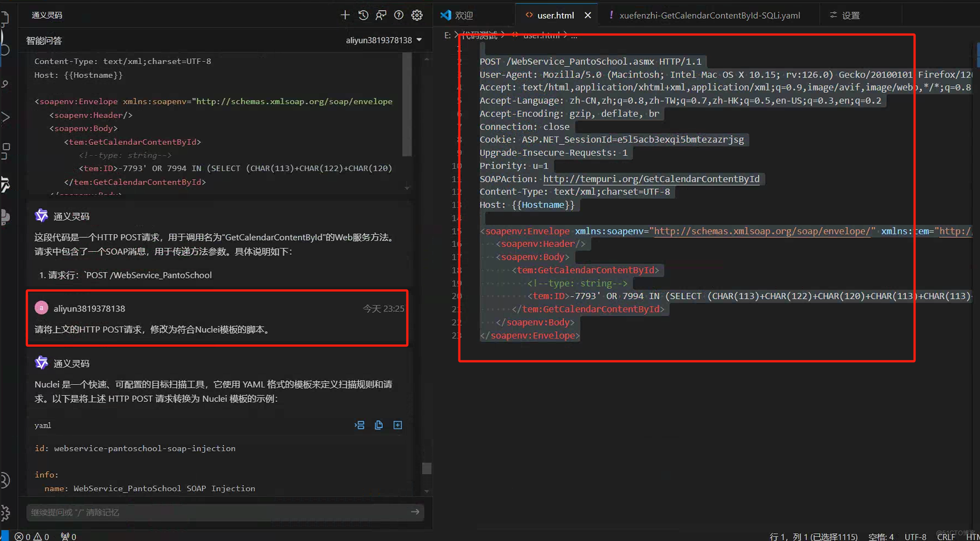Image resolution: width=980 pixels, height=541 pixels.
Task: Insert yaml code block into editor
Action: pos(359,425)
